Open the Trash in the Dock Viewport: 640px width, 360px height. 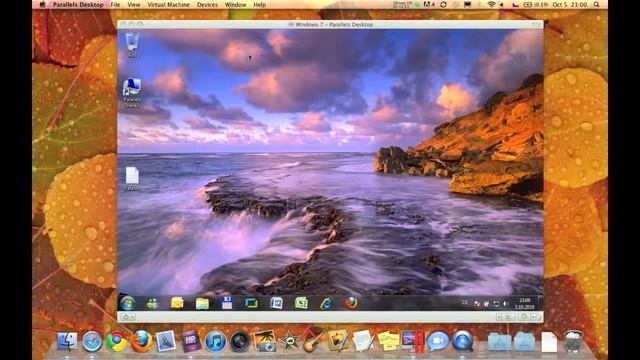tap(573, 341)
